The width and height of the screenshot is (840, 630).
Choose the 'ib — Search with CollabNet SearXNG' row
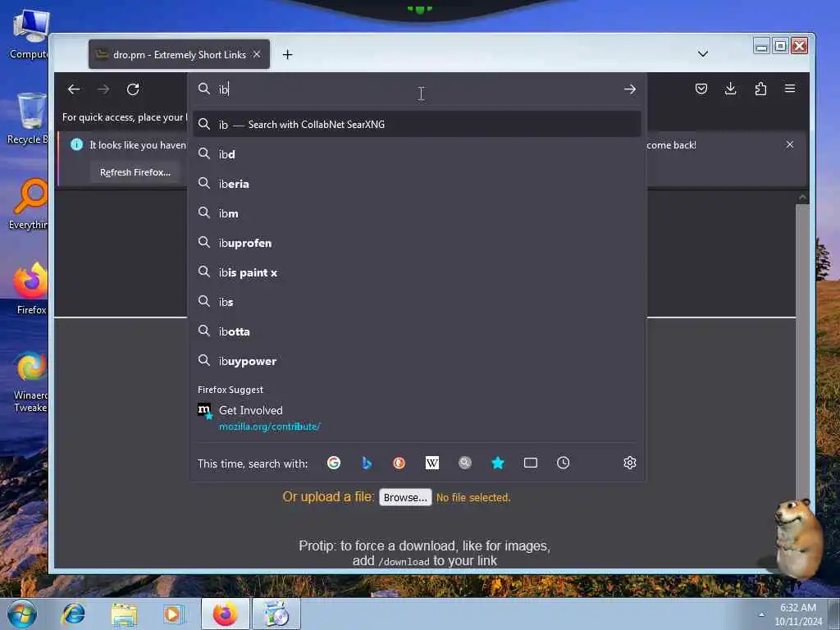click(417, 125)
